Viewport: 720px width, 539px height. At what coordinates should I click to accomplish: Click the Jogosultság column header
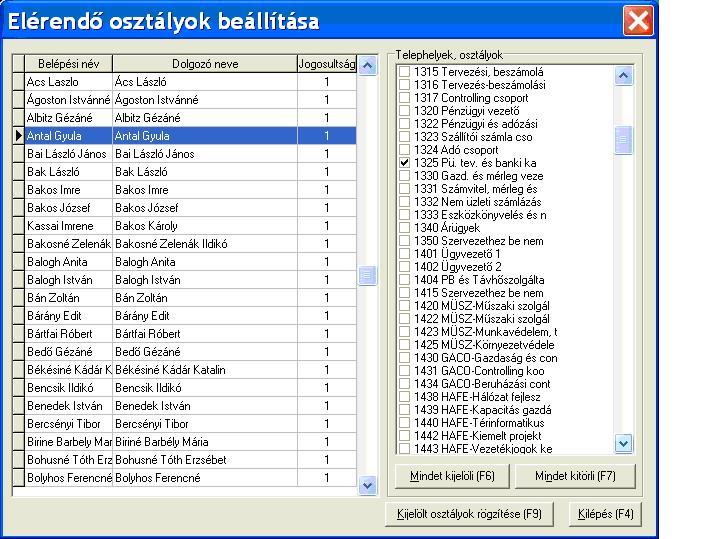click(327, 64)
